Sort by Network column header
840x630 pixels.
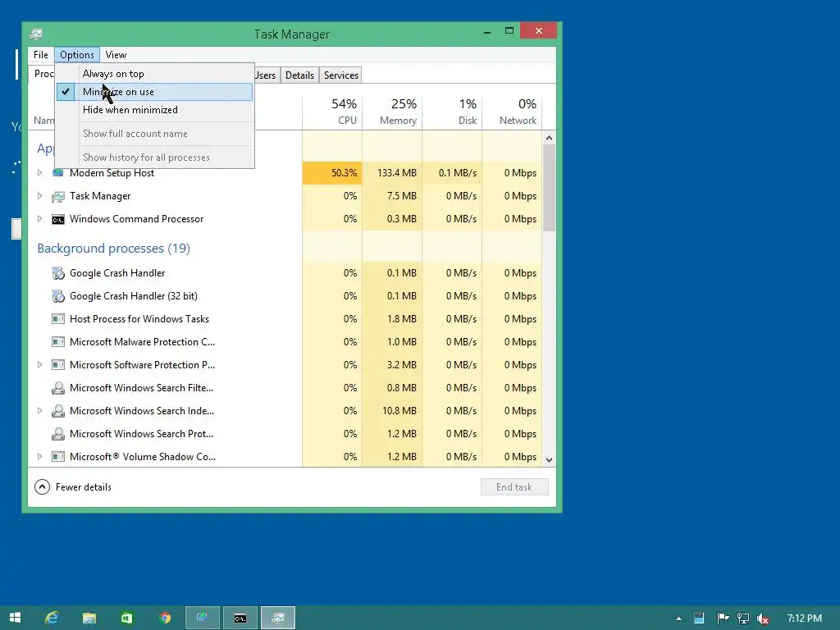coord(512,112)
